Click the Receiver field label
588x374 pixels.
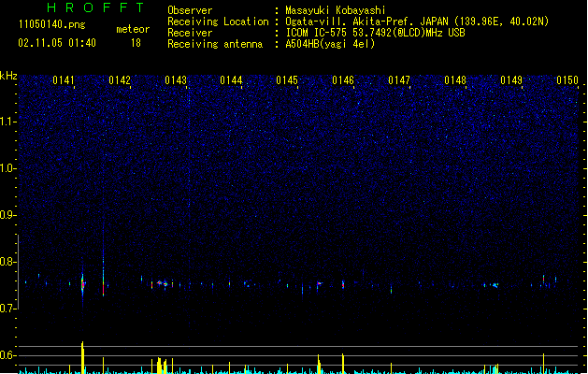(190, 33)
